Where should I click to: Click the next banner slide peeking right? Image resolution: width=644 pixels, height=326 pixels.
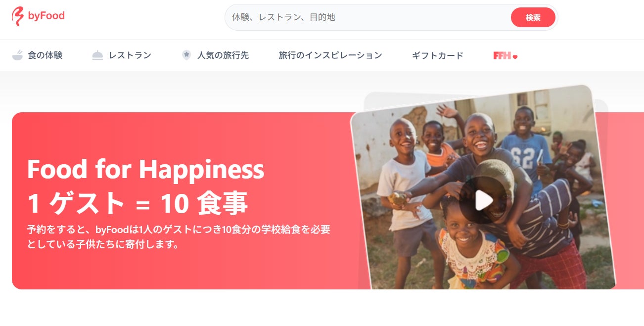coord(629,200)
